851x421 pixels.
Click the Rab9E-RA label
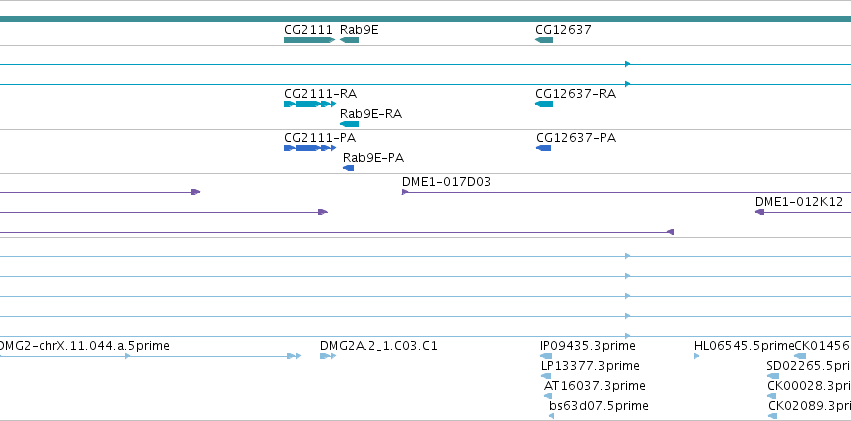tap(371, 114)
